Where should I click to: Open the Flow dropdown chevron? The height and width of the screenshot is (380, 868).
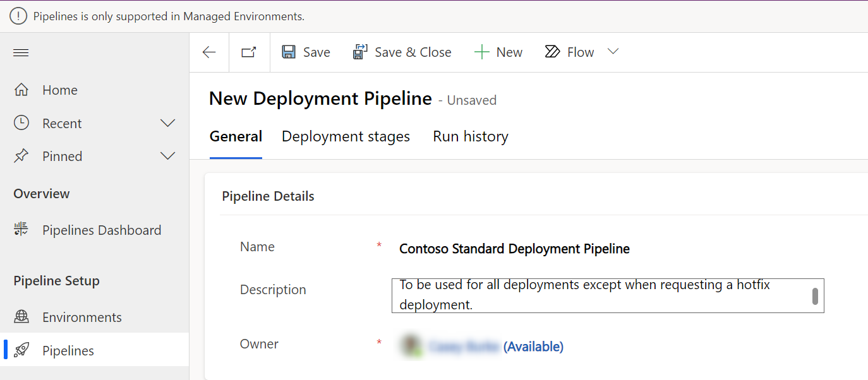[612, 52]
